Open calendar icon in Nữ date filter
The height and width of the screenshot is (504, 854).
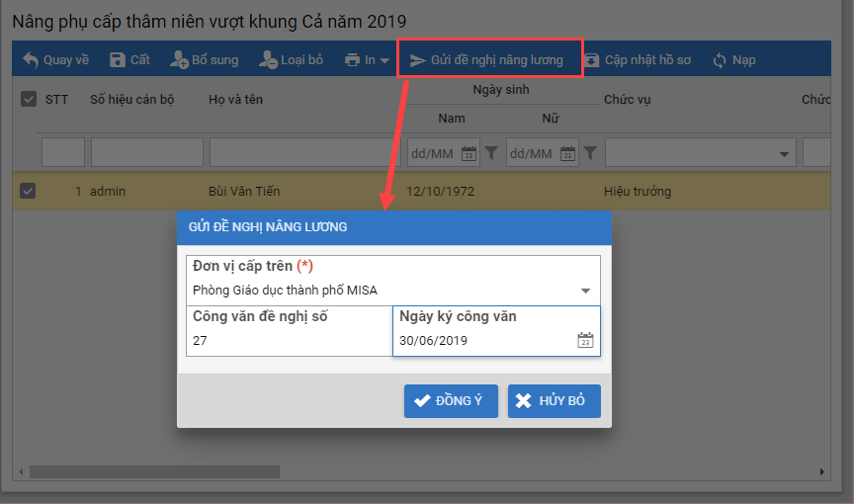pos(568,153)
